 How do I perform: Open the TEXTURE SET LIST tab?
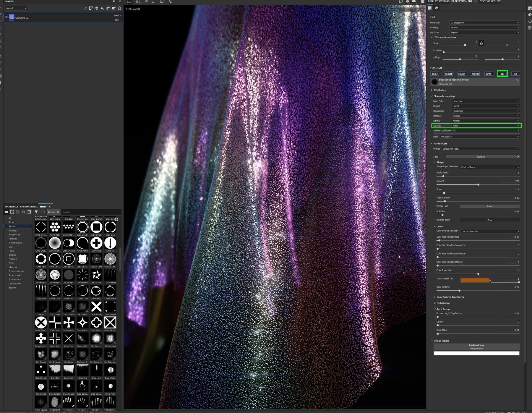click(x=490, y=1)
